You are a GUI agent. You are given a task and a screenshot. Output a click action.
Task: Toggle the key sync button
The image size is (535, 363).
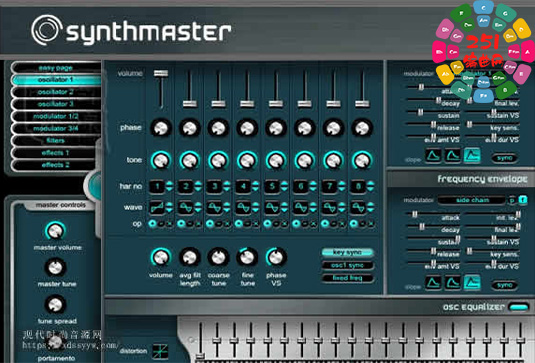pyautogui.click(x=347, y=252)
